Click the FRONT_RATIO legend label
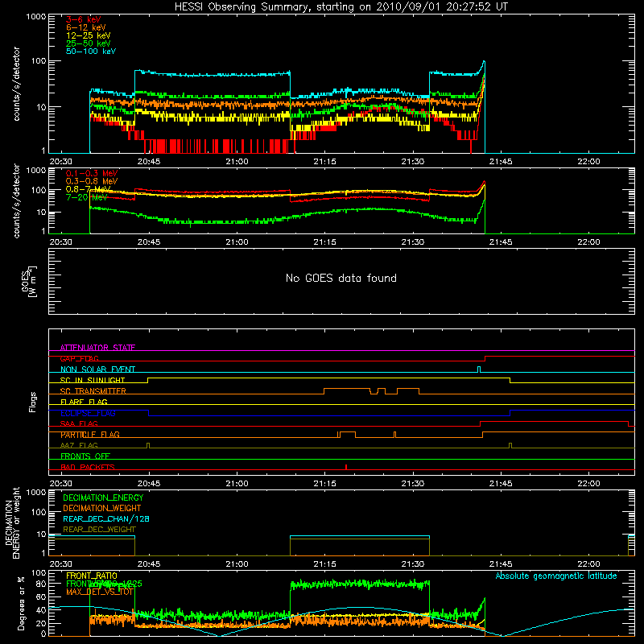Viewport: 644px width, 644px height. [x=92, y=576]
